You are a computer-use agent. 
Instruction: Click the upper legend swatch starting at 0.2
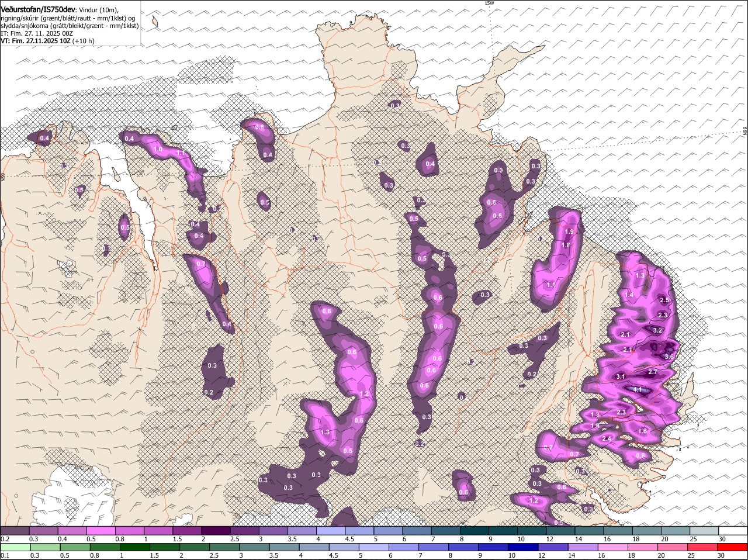pos(15,531)
